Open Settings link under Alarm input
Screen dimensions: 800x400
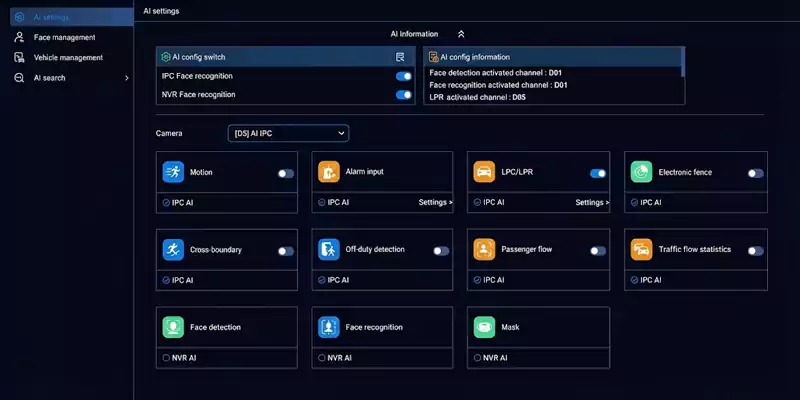pyautogui.click(x=435, y=202)
